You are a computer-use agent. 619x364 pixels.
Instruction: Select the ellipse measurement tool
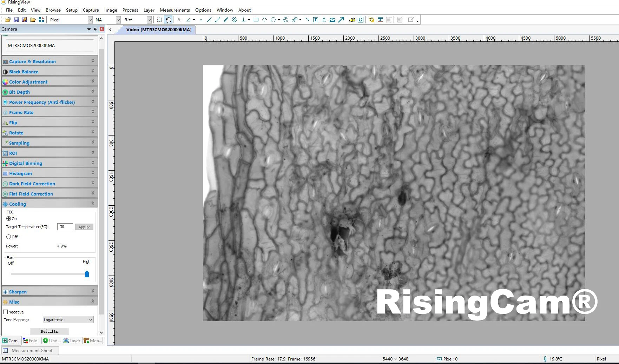pyautogui.click(x=264, y=20)
